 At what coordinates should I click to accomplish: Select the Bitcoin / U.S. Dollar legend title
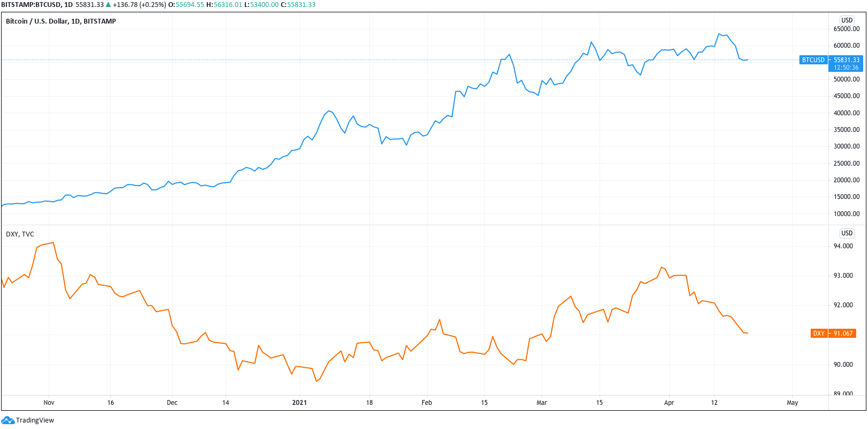(x=61, y=21)
